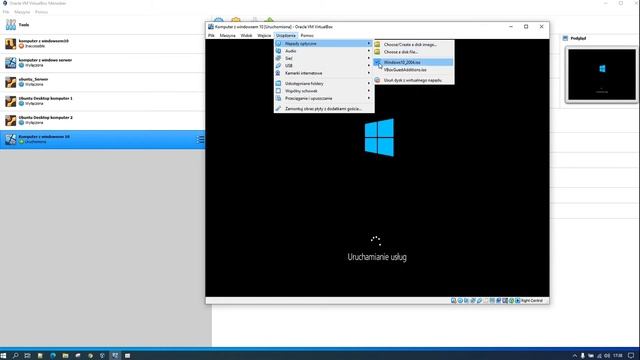Click the eject icon beside Usuń dysk

pyautogui.click(x=377, y=80)
